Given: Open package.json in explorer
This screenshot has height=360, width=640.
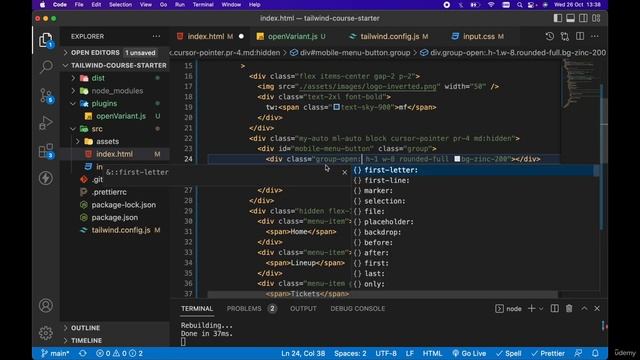Looking at the screenshot, I should [115, 217].
